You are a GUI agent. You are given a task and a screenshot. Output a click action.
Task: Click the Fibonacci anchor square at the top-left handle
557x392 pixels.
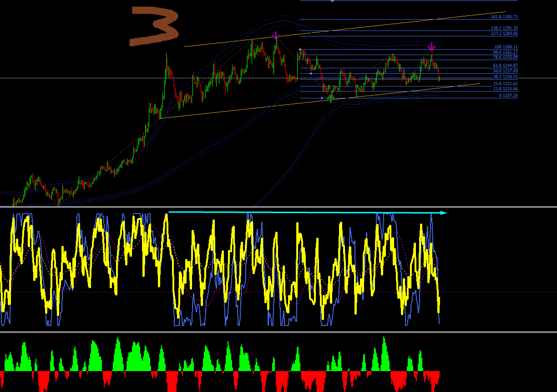tap(300, 49)
